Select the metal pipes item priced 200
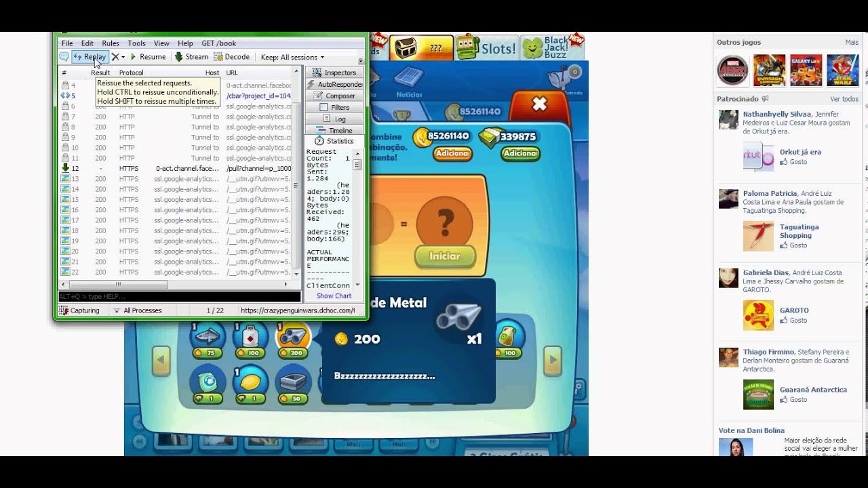Image resolution: width=868 pixels, height=488 pixels. coord(292,340)
